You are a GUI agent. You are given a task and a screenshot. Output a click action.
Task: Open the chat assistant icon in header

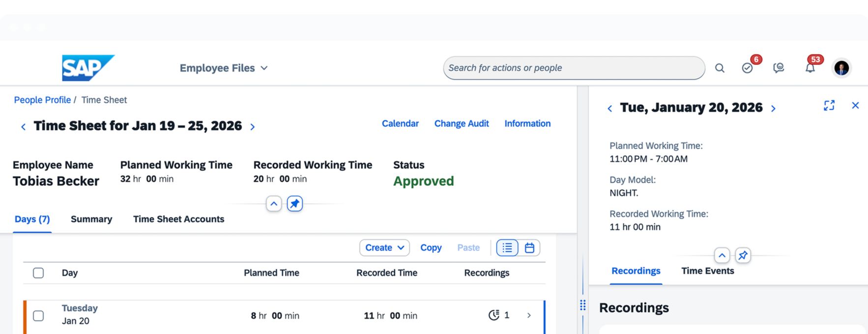click(779, 68)
